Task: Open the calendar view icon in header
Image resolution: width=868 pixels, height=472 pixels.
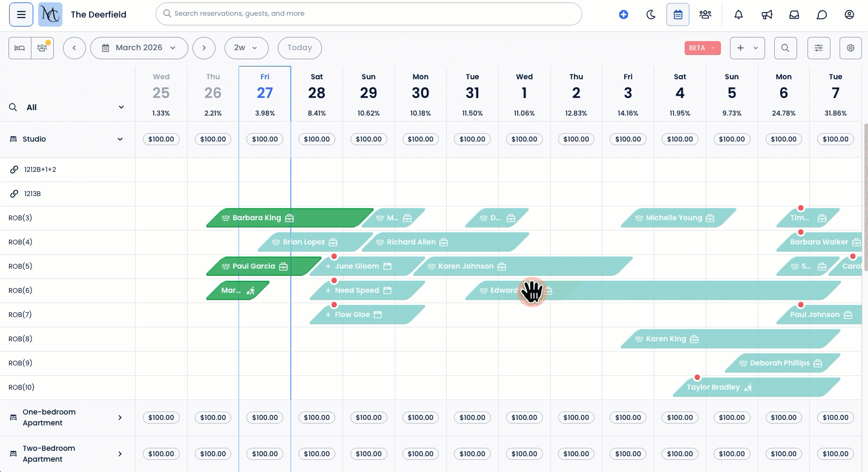Action: coord(678,15)
